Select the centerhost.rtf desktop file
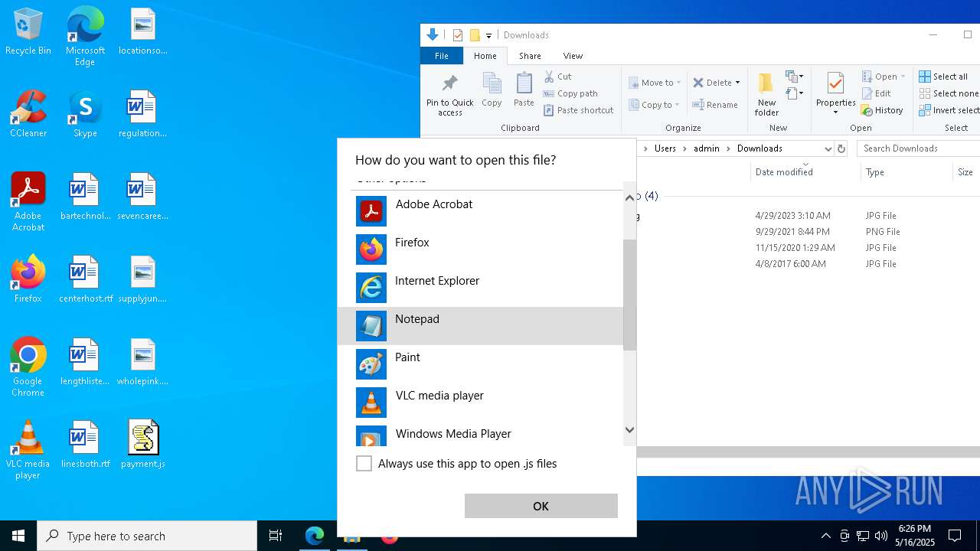The width and height of the screenshot is (980, 551). pyautogui.click(x=85, y=279)
